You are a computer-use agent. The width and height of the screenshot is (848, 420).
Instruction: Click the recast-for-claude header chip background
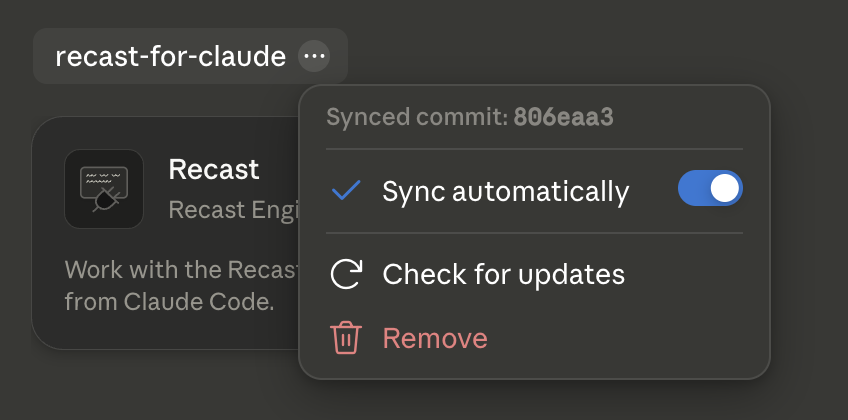(x=190, y=56)
